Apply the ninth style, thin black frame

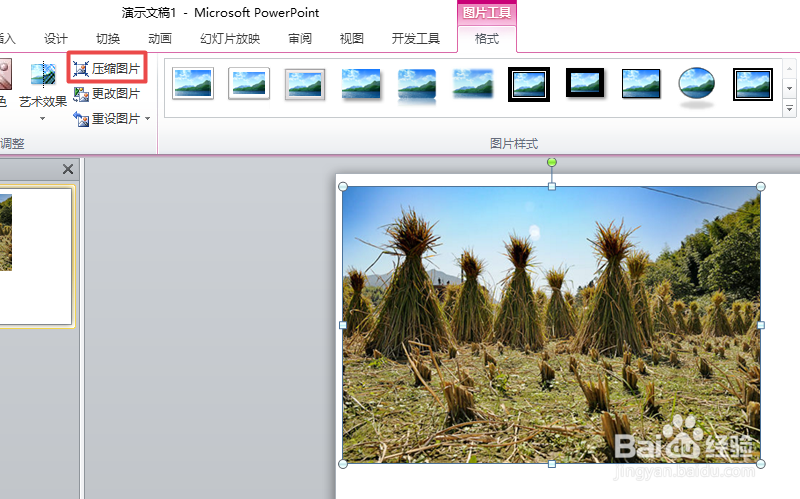coord(641,84)
